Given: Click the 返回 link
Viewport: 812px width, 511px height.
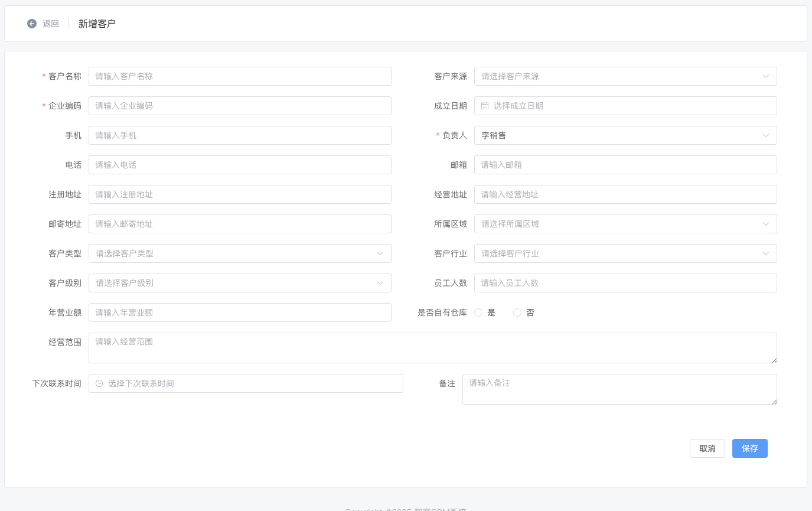Looking at the screenshot, I should (x=51, y=24).
